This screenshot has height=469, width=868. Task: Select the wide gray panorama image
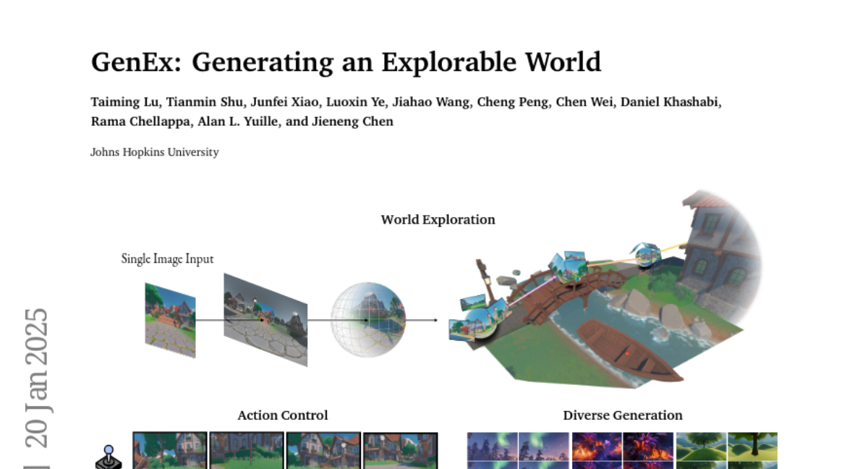coord(265,319)
